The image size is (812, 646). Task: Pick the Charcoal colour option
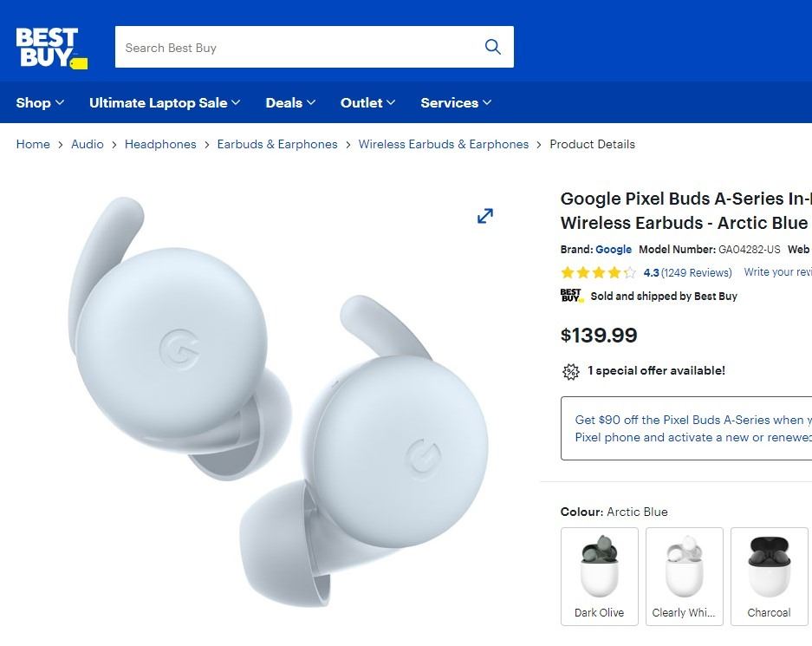tap(769, 576)
